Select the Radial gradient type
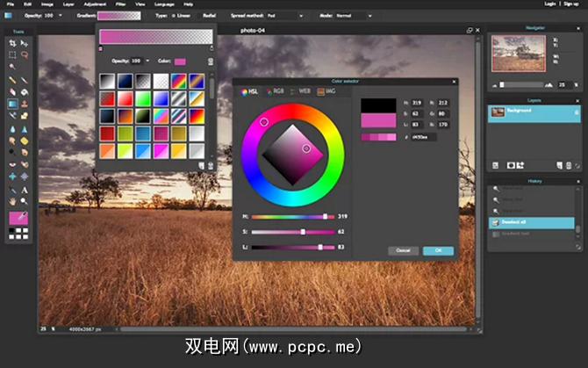This screenshot has height=368, width=588. 209,16
